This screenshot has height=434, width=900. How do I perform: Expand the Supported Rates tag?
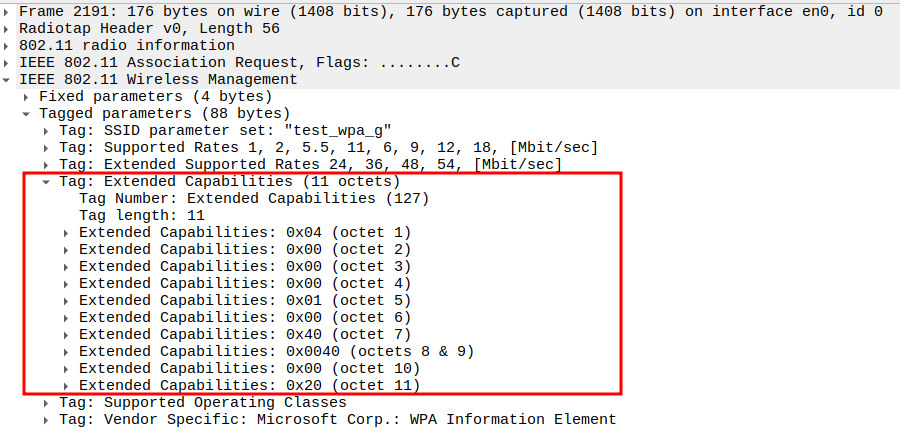pos(47,147)
